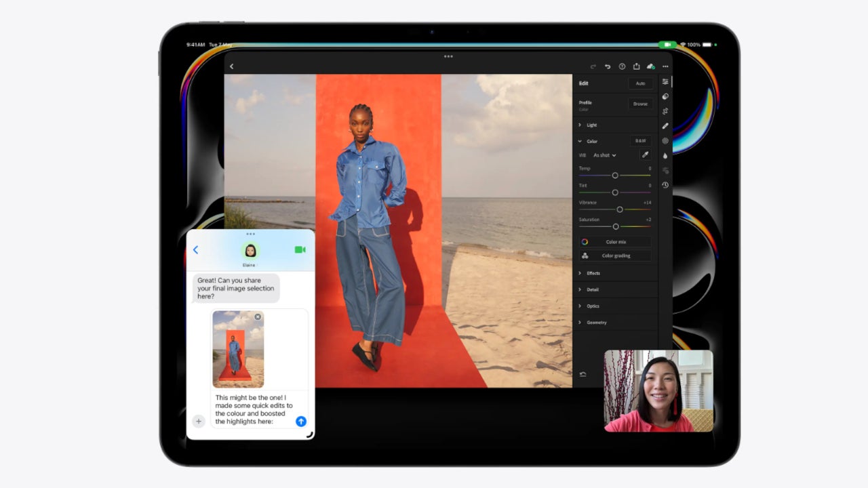Remove attached photo from message draft
The image size is (868, 488).
(x=258, y=317)
